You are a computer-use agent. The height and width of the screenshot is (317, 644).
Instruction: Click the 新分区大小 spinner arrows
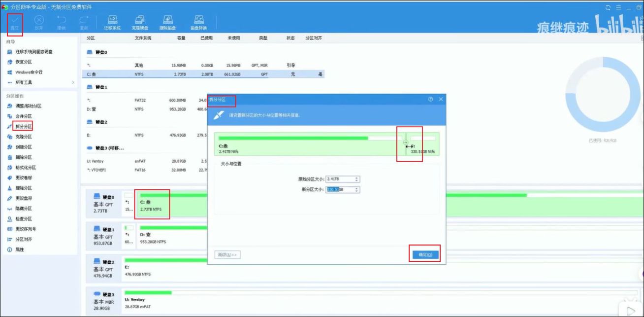[357, 190]
